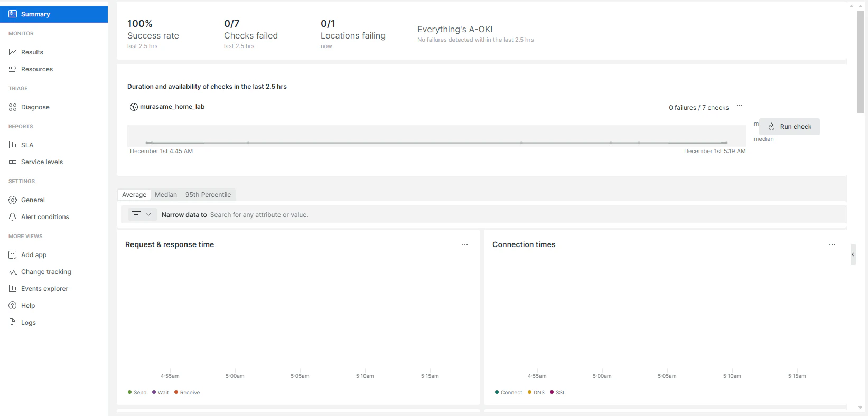The image size is (868, 416).
Task: Select the Average tab
Action: tap(134, 195)
